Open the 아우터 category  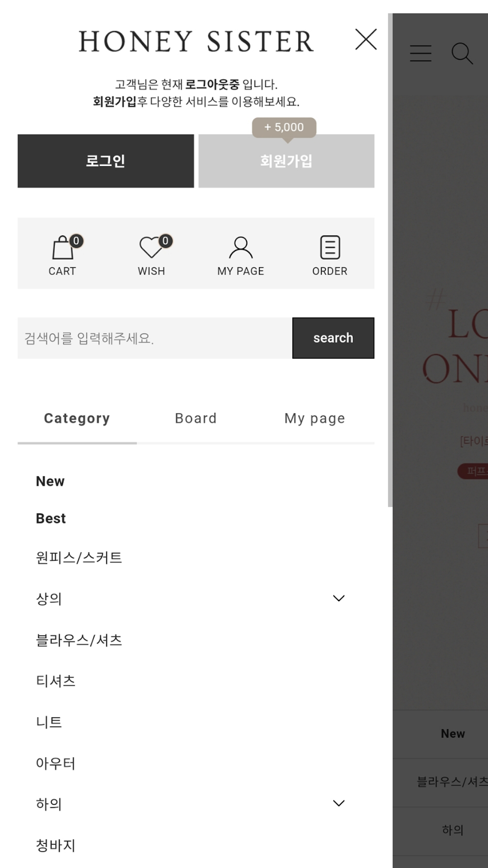click(x=56, y=764)
